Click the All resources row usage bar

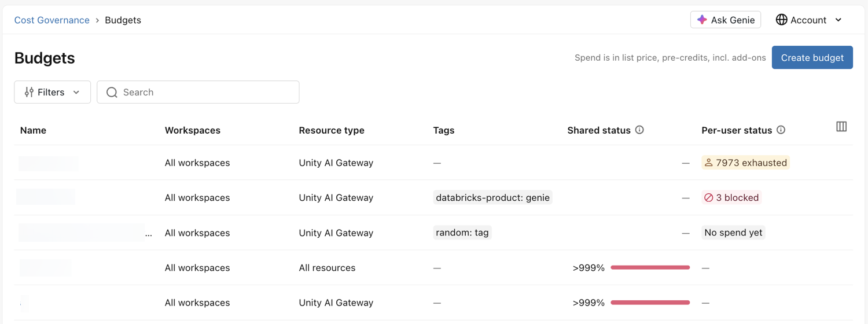click(650, 268)
